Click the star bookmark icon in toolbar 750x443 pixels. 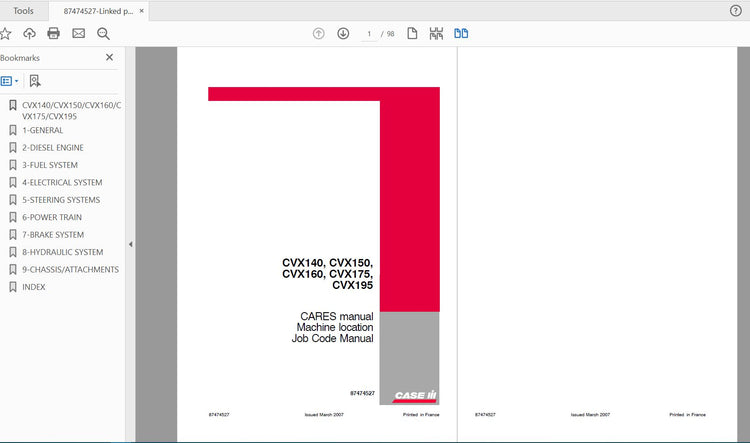tap(5, 33)
